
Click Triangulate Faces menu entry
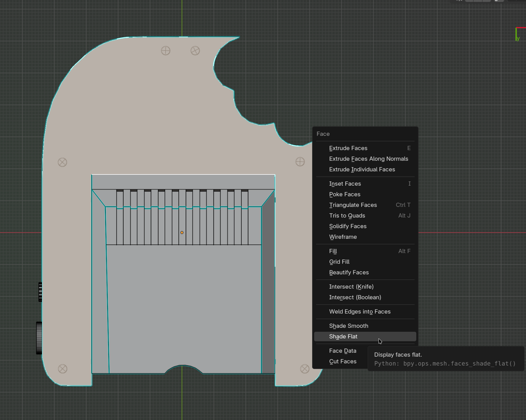click(353, 205)
